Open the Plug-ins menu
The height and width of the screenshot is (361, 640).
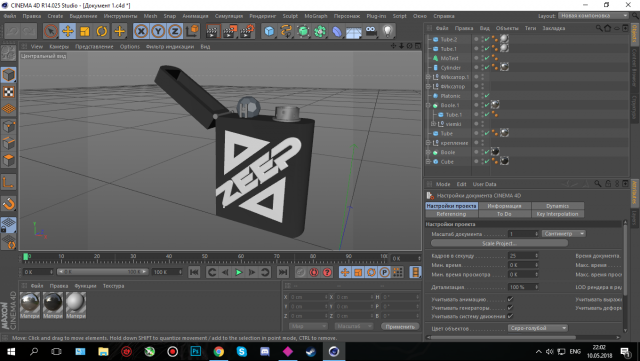pos(376,16)
